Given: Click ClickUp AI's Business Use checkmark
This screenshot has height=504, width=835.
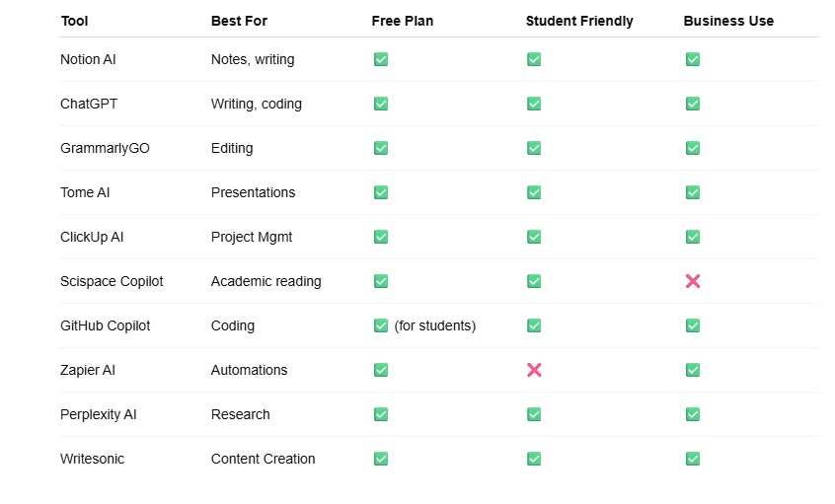Looking at the screenshot, I should coord(693,237).
